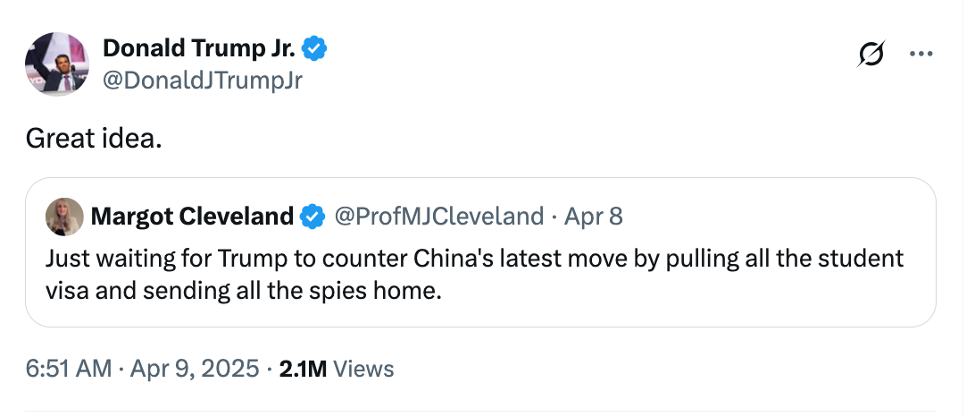Image resolution: width=977 pixels, height=418 pixels.
Task: Open the @DonaldJTrumpJr handle link
Action: click(202, 80)
